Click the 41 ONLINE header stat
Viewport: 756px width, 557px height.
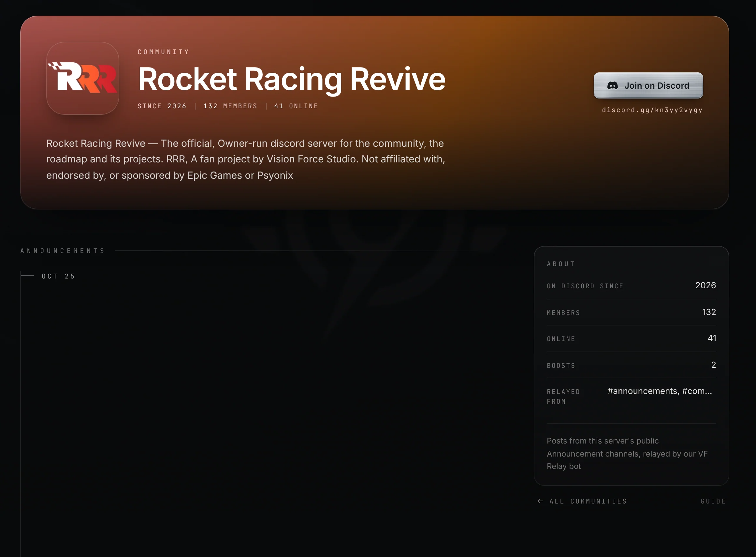tap(296, 106)
